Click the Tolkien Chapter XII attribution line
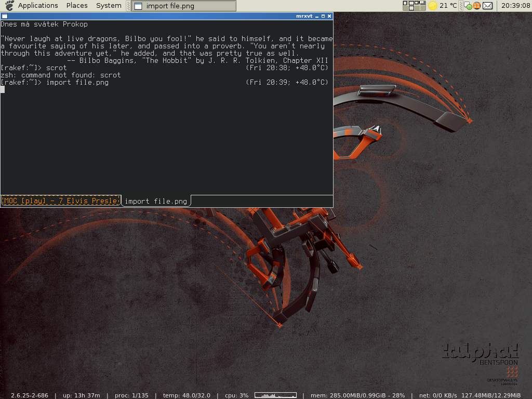532x399 pixels. (198, 60)
